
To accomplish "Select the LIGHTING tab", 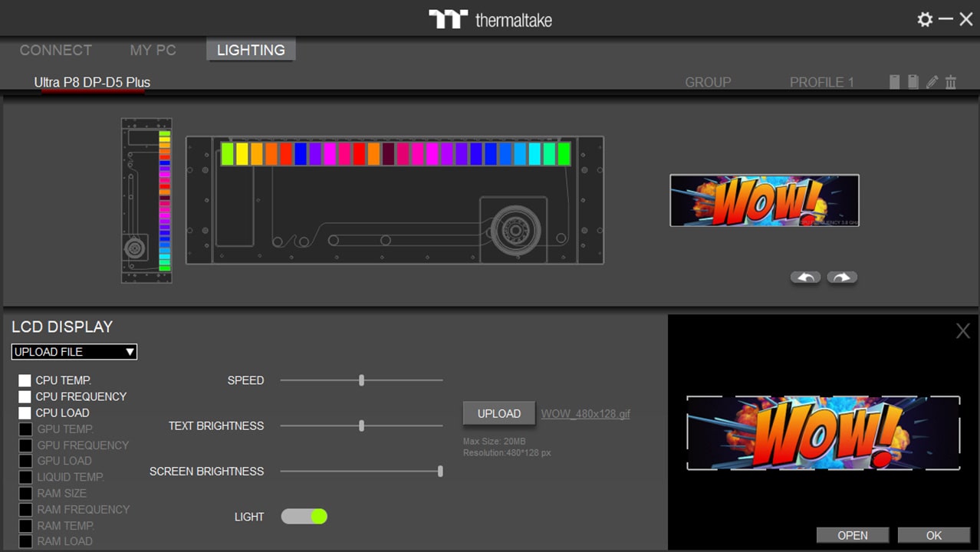I will click(251, 50).
